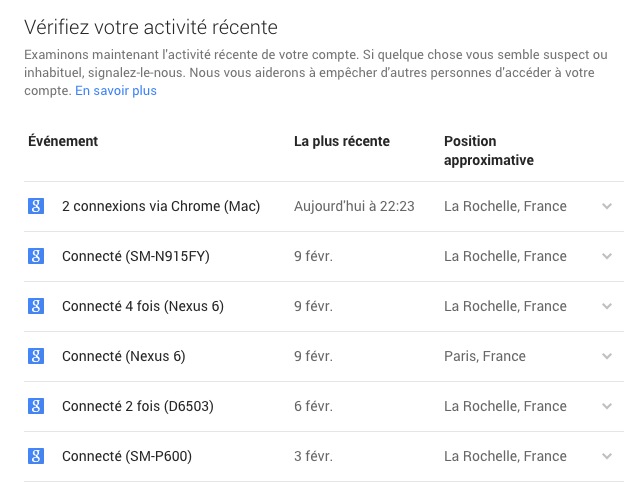Click the Connecté (SM-N915FY) event text
The width and height of the screenshot is (641, 484).
click(x=136, y=256)
